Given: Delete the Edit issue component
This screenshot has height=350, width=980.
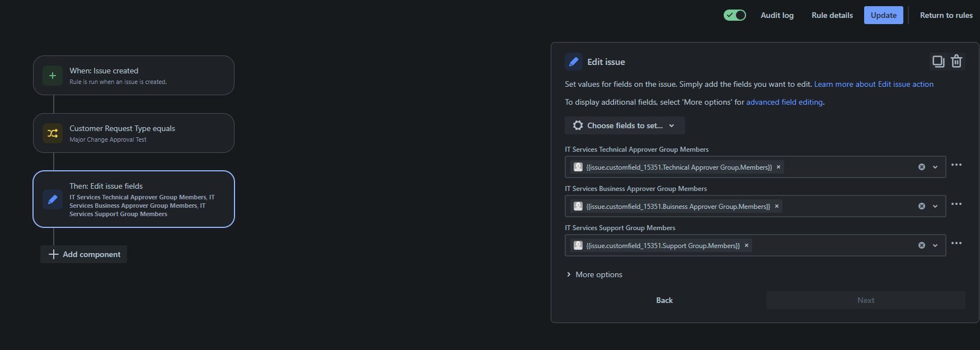Looking at the screenshot, I should [x=956, y=61].
